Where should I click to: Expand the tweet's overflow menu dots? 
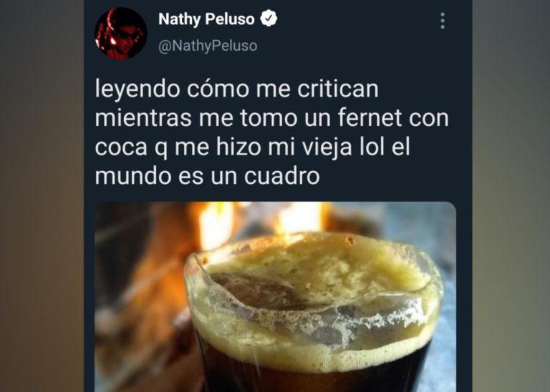(x=443, y=21)
